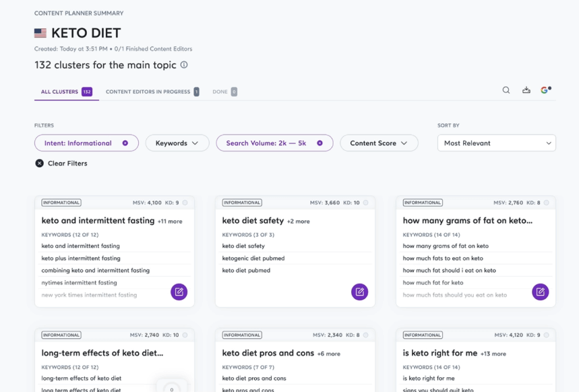
Task: Switch to the All Clusters tab
Action: coord(67,92)
